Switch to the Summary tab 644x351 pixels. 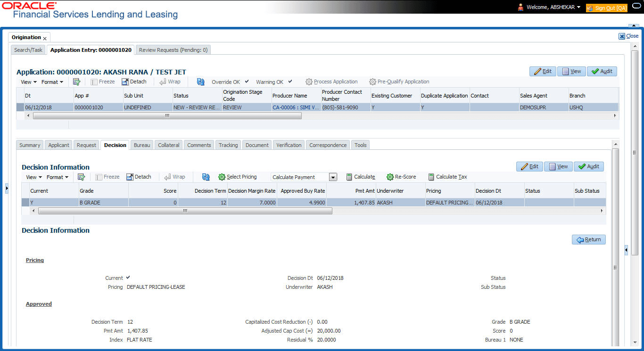[x=30, y=145]
